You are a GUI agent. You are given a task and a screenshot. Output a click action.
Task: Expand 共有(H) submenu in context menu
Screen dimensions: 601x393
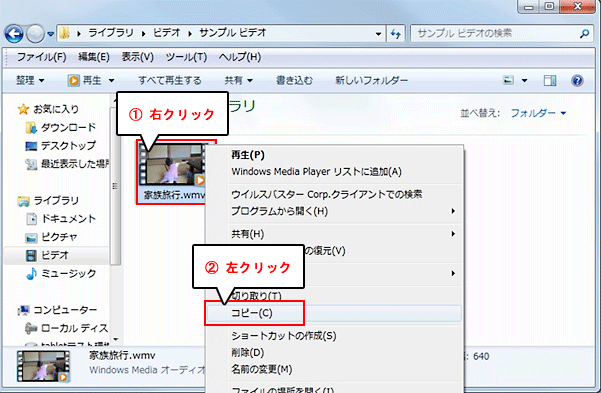[334, 234]
